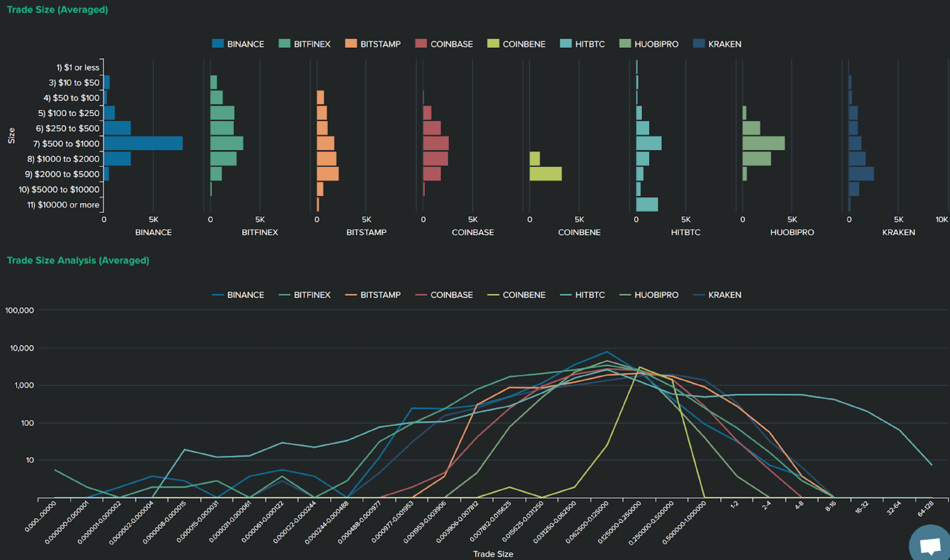Click the COINBENE axis title under bar chart
The image size is (950, 560).
579,232
